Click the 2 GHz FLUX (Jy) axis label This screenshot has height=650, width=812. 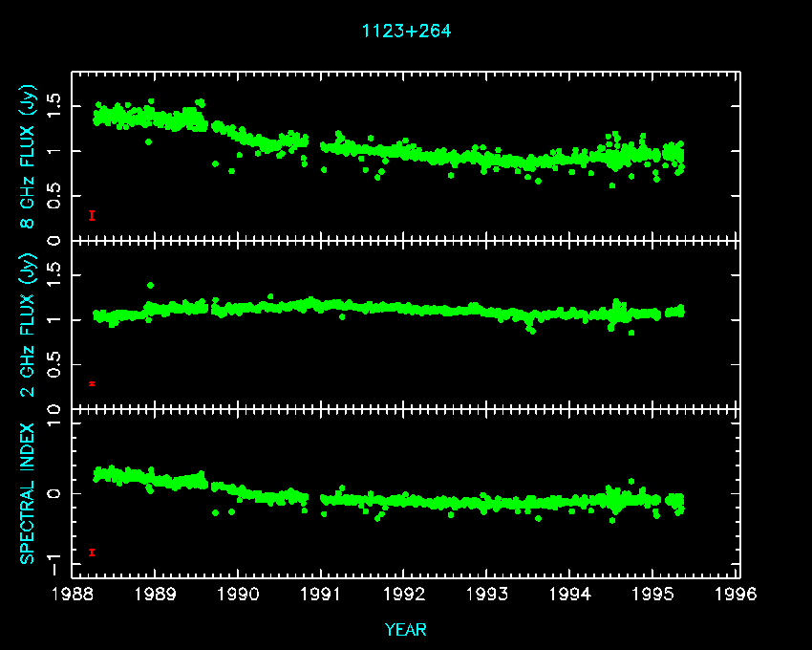[x=30, y=326]
